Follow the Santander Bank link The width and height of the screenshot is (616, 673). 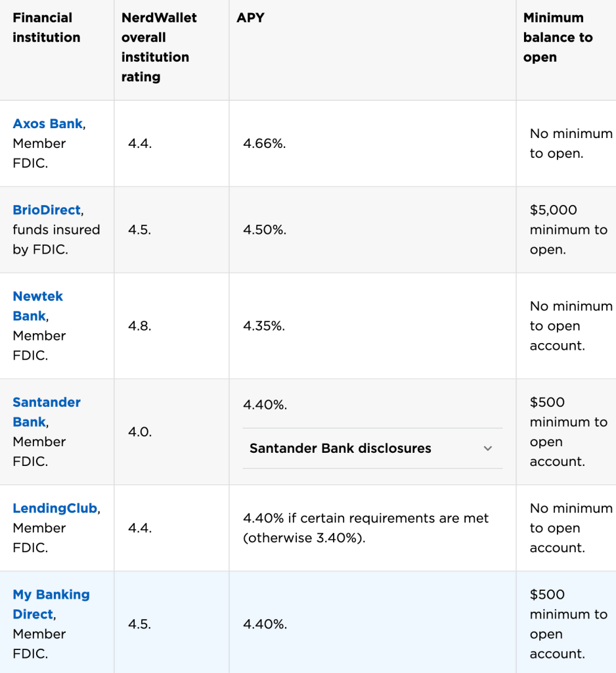pos(46,411)
